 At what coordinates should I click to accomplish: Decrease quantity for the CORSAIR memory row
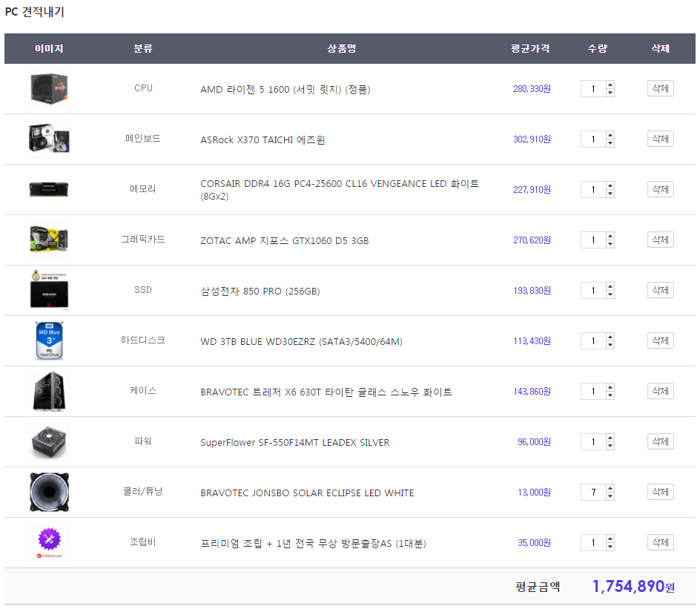click(x=610, y=194)
